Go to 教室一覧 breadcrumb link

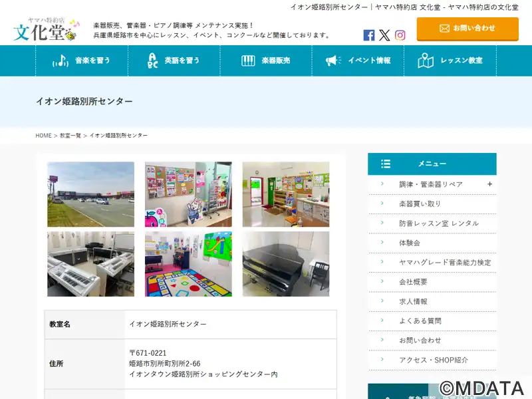[70, 136]
